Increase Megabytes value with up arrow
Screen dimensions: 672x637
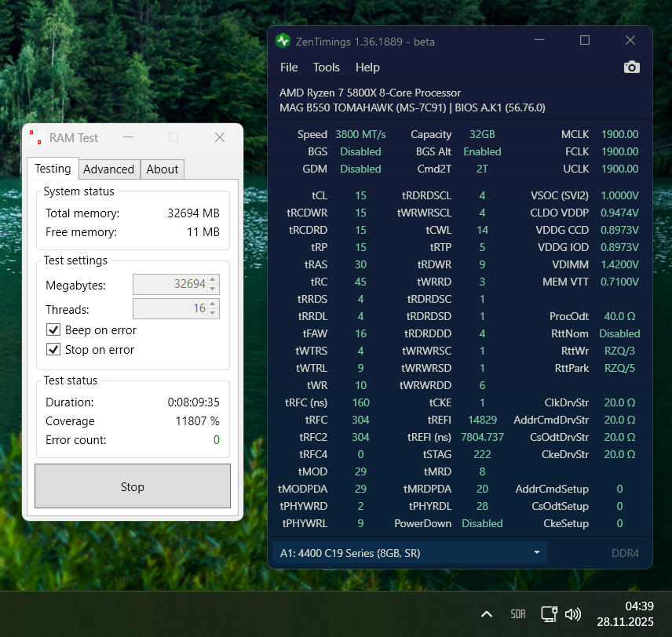pyautogui.click(x=213, y=279)
